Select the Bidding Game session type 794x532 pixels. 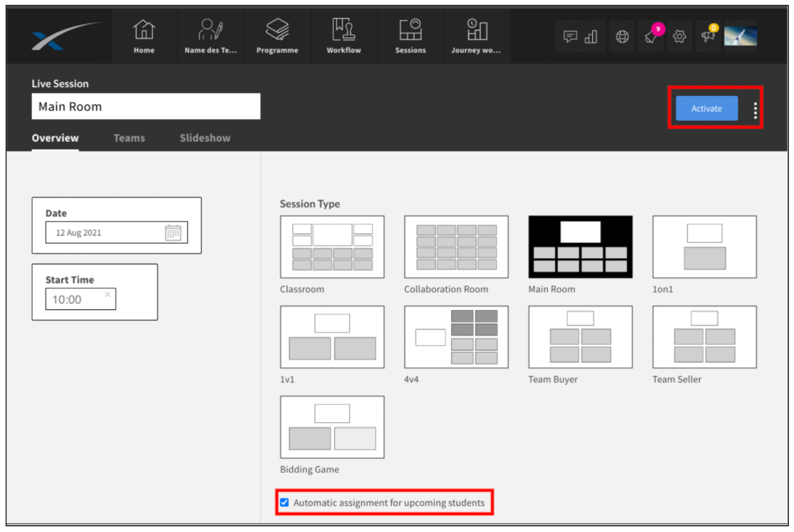click(332, 427)
